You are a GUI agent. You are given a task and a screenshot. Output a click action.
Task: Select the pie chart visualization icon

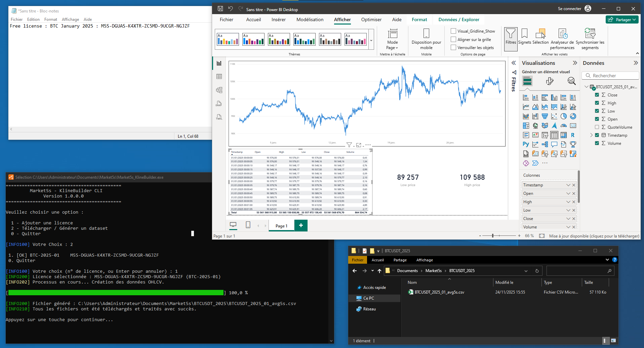point(564,116)
